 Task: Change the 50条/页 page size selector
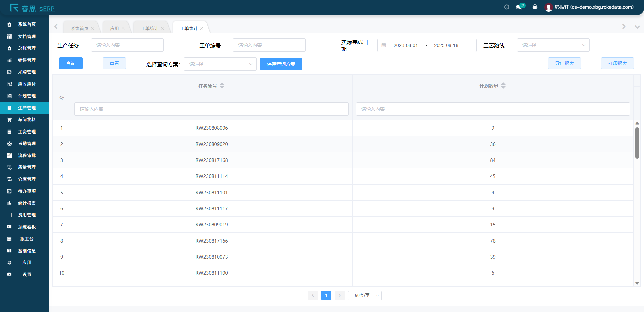click(365, 295)
